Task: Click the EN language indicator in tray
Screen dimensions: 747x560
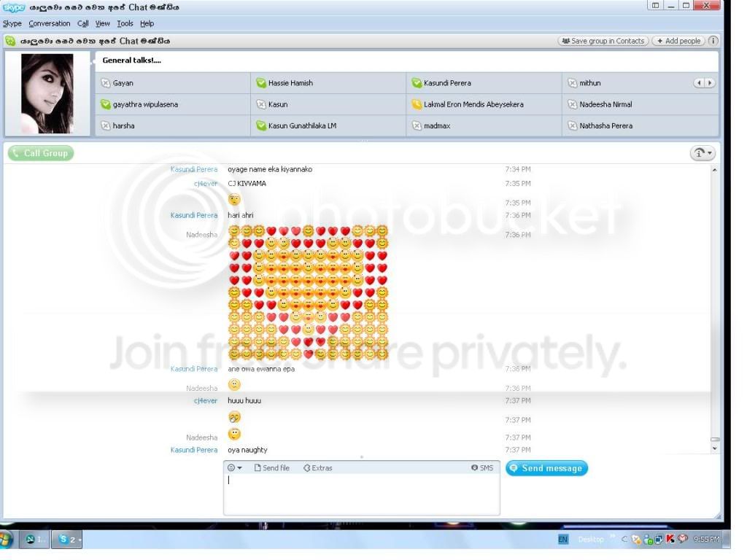Action: pyautogui.click(x=563, y=539)
